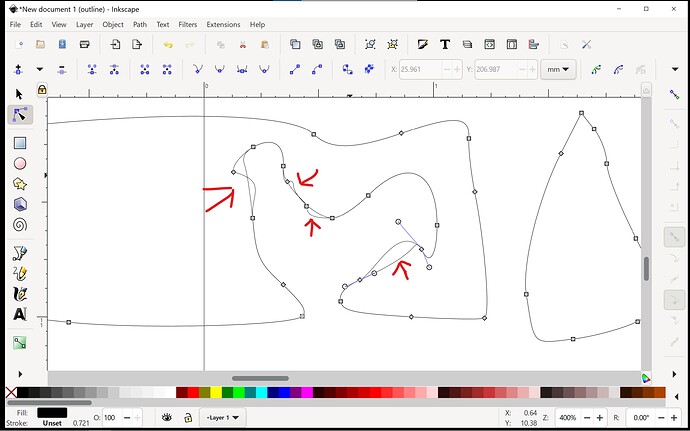Open the XML editor
This screenshot has height=431, width=690.
click(x=489, y=44)
